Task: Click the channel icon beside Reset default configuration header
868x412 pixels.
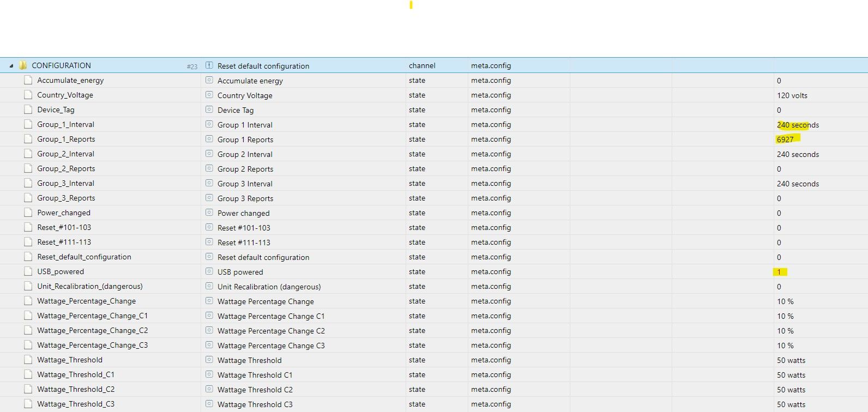Action: click(209, 65)
